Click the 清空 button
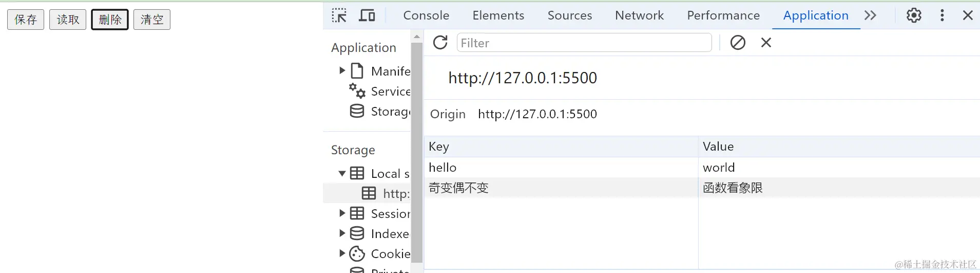This screenshot has height=273, width=980. point(152,20)
